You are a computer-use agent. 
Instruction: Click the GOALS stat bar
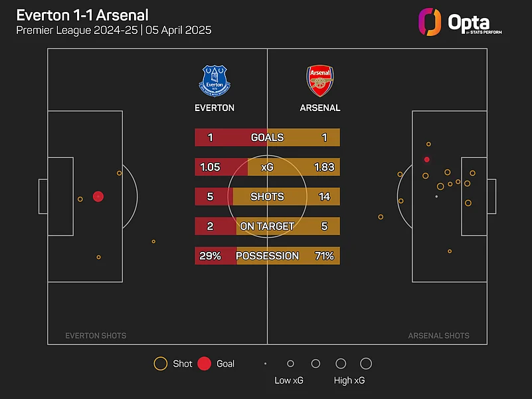[x=267, y=138]
